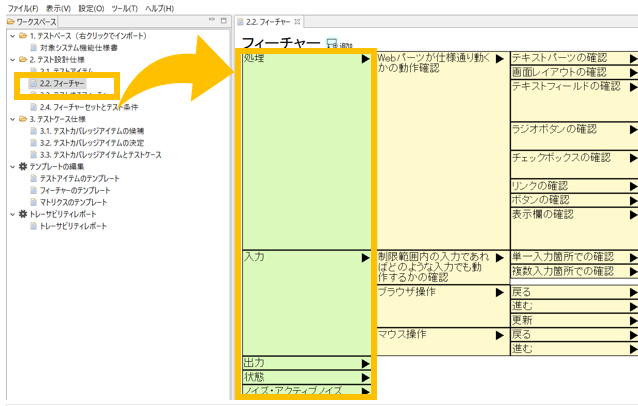This screenshot has height=406, width=638.
Task: Click the folder icon on ワークスペース tab
Action: tap(11, 22)
